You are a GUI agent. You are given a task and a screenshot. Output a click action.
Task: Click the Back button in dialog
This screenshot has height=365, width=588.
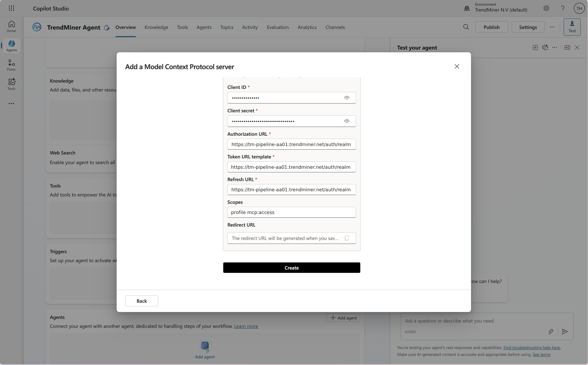point(142,301)
